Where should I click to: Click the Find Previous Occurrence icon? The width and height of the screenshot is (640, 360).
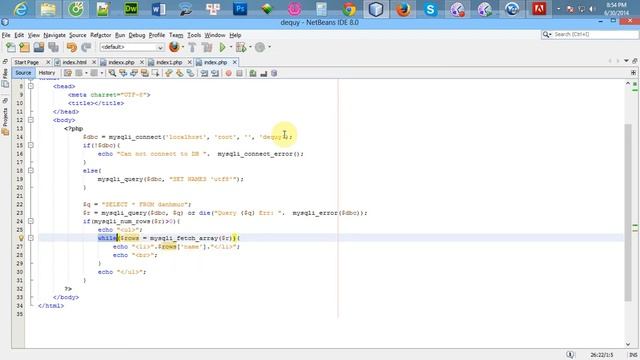click(x=123, y=73)
